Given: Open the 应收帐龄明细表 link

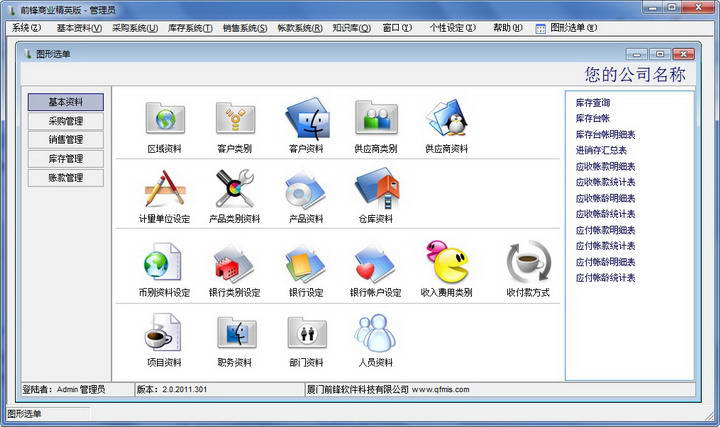Looking at the screenshot, I should (x=606, y=198).
